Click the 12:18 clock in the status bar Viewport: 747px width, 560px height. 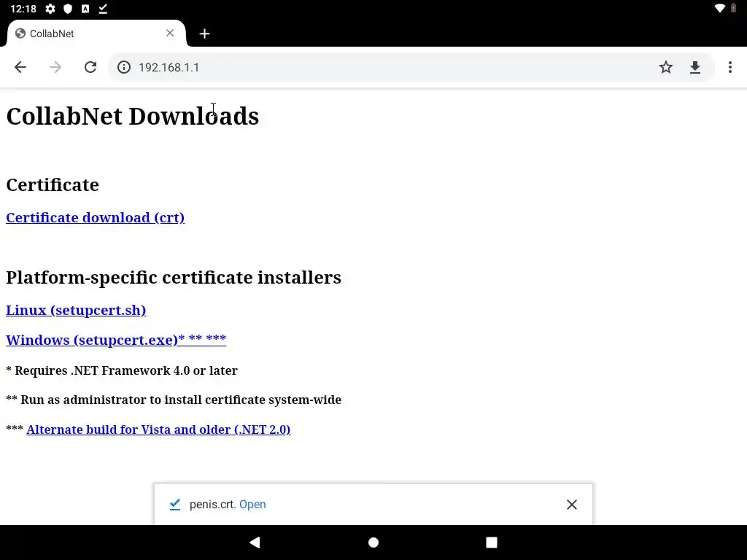click(x=23, y=9)
